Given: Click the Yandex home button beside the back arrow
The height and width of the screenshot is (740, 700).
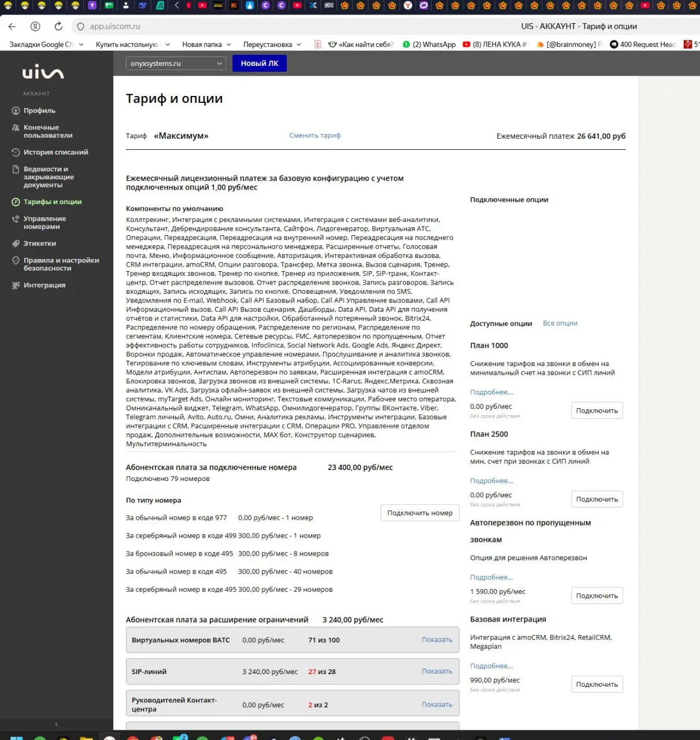Looking at the screenshot, I should pyautogui.click(x=35, y=27).
